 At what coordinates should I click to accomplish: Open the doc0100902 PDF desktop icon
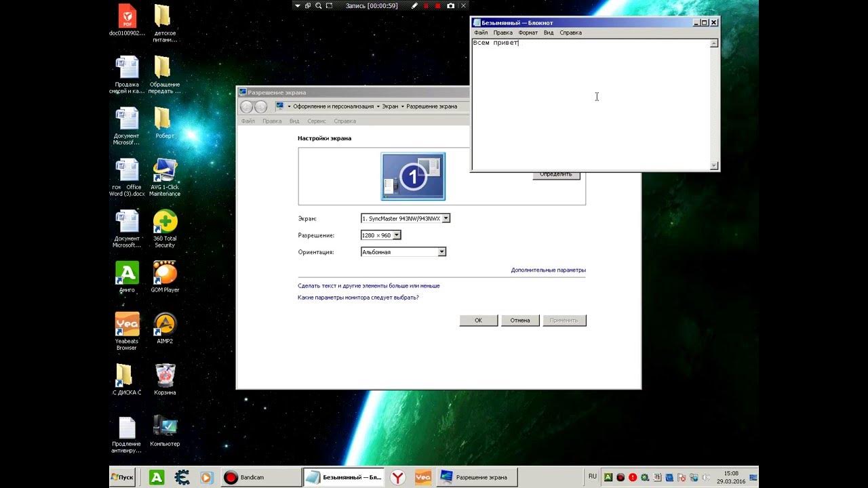(x=127, y=20)
